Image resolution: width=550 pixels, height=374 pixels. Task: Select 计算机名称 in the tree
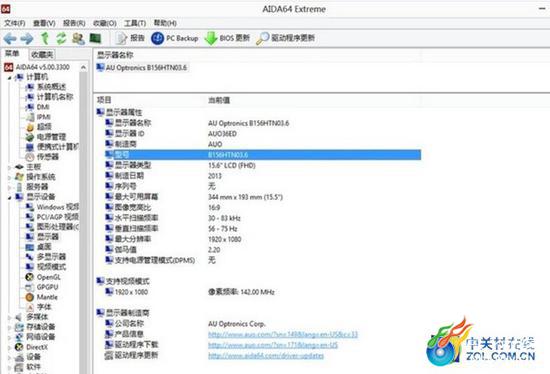pyautogui.click(x=49, y=97)
